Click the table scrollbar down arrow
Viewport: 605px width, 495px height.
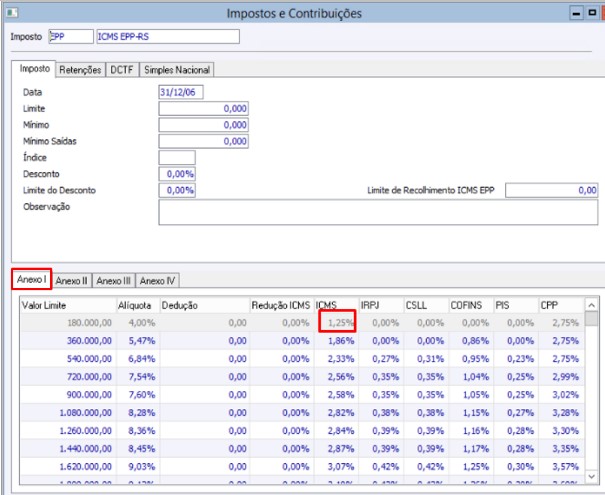coord(591,477)
